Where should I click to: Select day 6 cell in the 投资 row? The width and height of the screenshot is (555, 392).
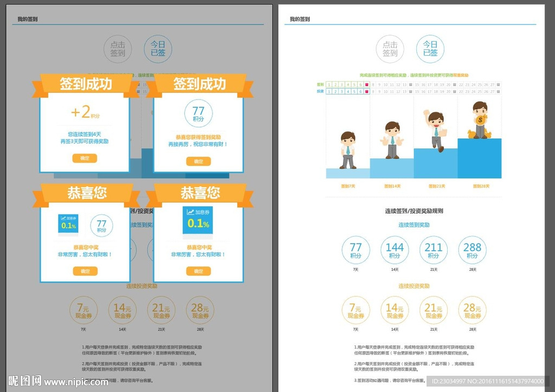[360, 92]
